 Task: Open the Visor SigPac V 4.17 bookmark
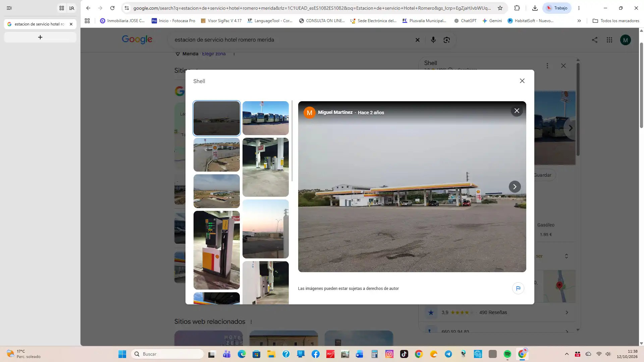[221, 21]
